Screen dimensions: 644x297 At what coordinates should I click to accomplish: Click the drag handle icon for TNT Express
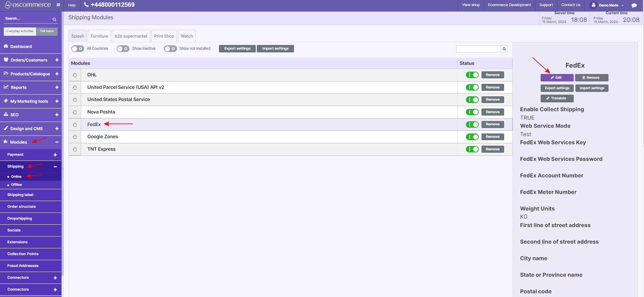[x=75, y=149]
